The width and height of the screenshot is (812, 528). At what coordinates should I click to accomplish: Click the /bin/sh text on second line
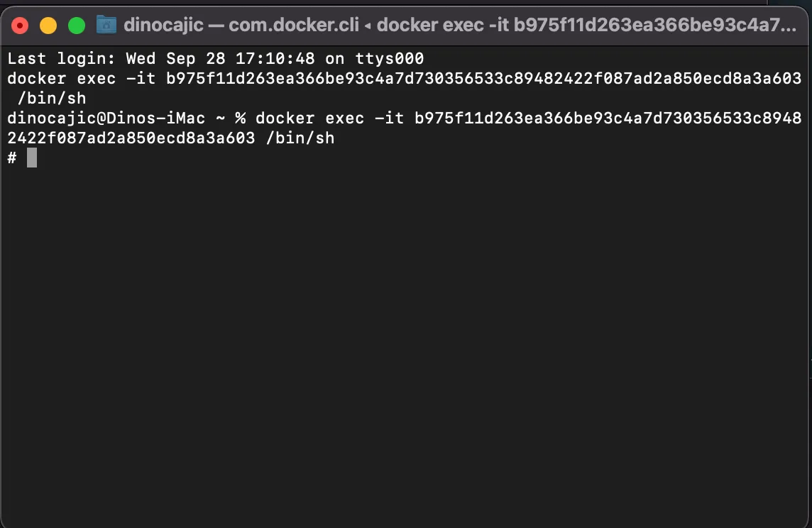(x=53, y=98)
